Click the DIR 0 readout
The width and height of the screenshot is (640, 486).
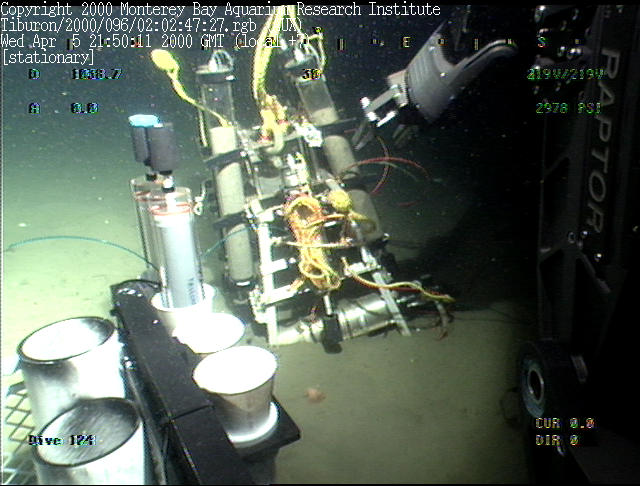click(556, 440)
